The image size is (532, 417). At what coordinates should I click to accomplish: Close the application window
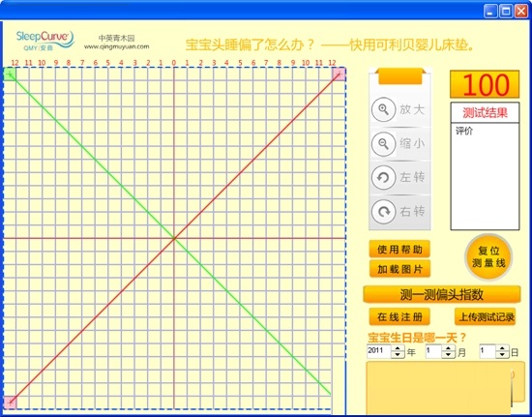(520, 12)
